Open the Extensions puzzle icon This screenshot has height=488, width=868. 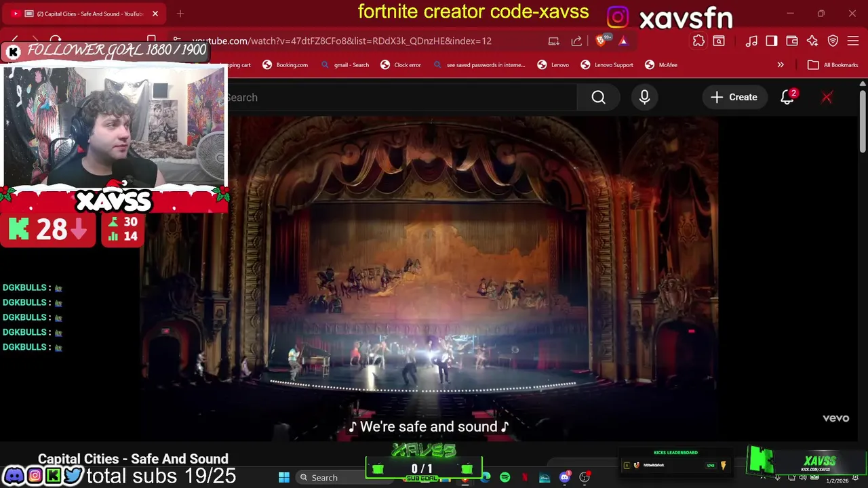click(x=698, y=41)
